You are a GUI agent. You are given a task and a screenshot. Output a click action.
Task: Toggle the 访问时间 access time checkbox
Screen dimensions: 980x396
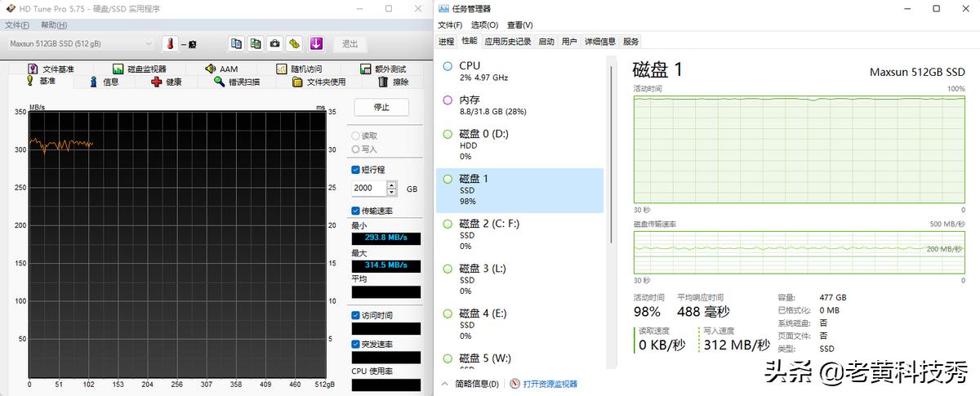(x=355, y=315)
